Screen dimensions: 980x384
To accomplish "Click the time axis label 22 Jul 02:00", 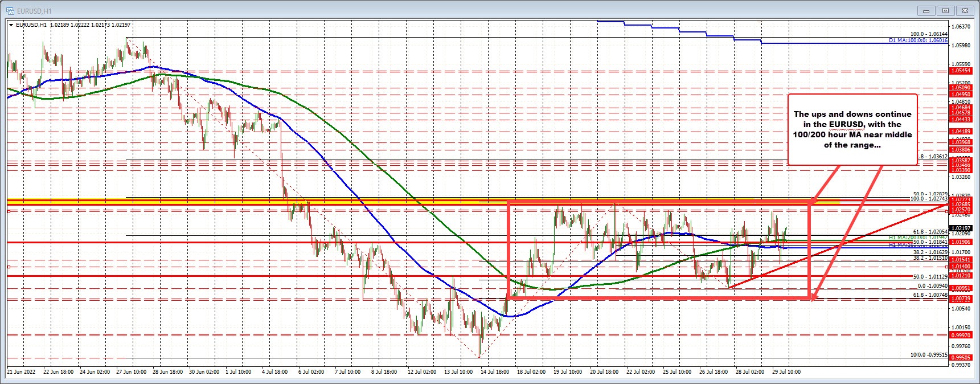I will coord(640,371).
